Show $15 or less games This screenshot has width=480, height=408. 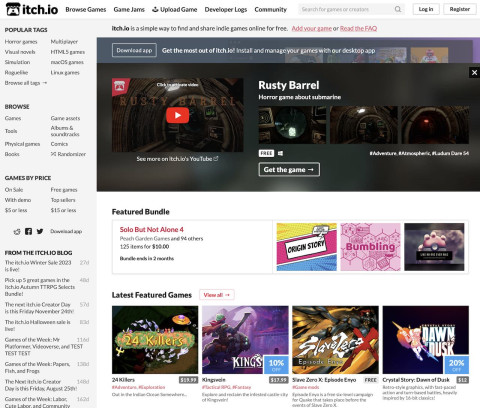tap(63, 210)
